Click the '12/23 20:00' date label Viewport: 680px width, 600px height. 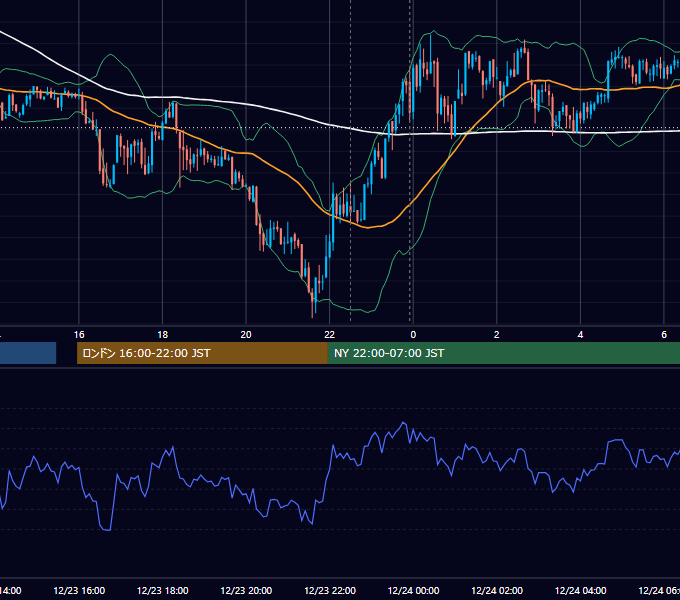pyautogui.click(x=246, y=590)
